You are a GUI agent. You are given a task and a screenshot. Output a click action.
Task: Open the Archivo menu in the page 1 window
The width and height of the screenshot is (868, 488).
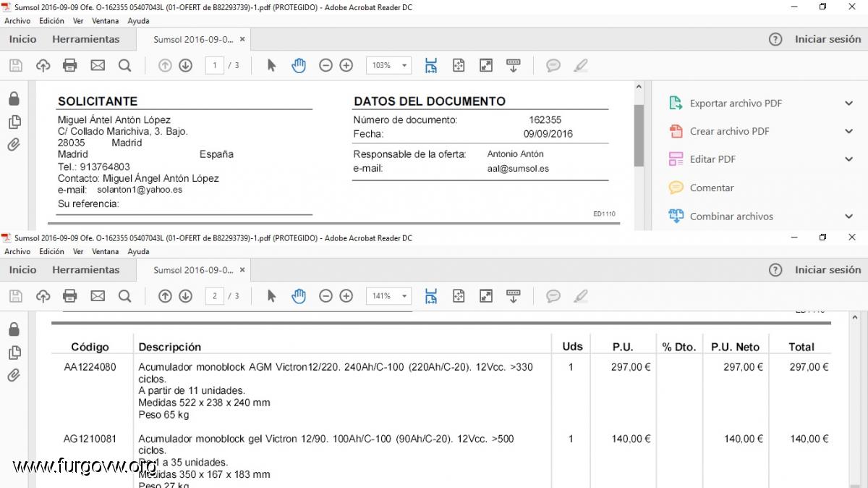click(17, 21)
